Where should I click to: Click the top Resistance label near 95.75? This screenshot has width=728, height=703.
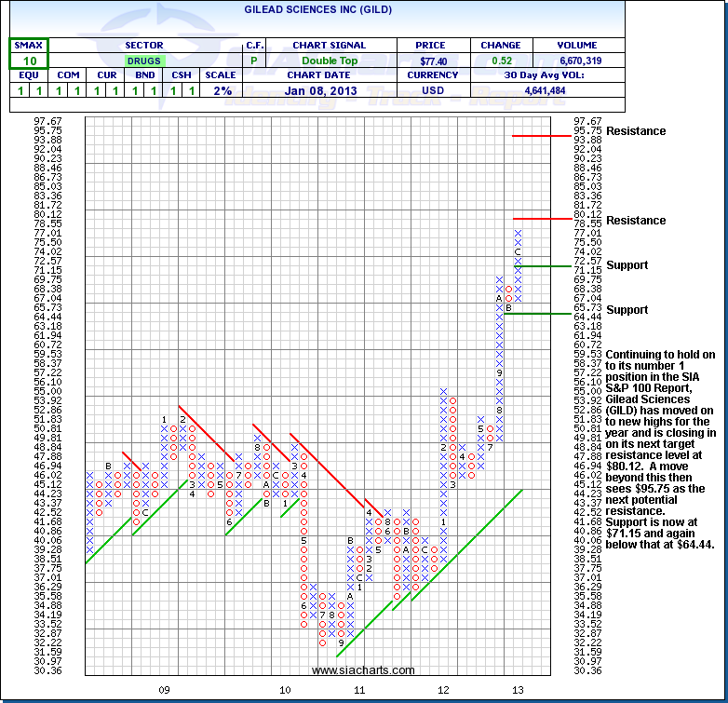pos(636,131)
